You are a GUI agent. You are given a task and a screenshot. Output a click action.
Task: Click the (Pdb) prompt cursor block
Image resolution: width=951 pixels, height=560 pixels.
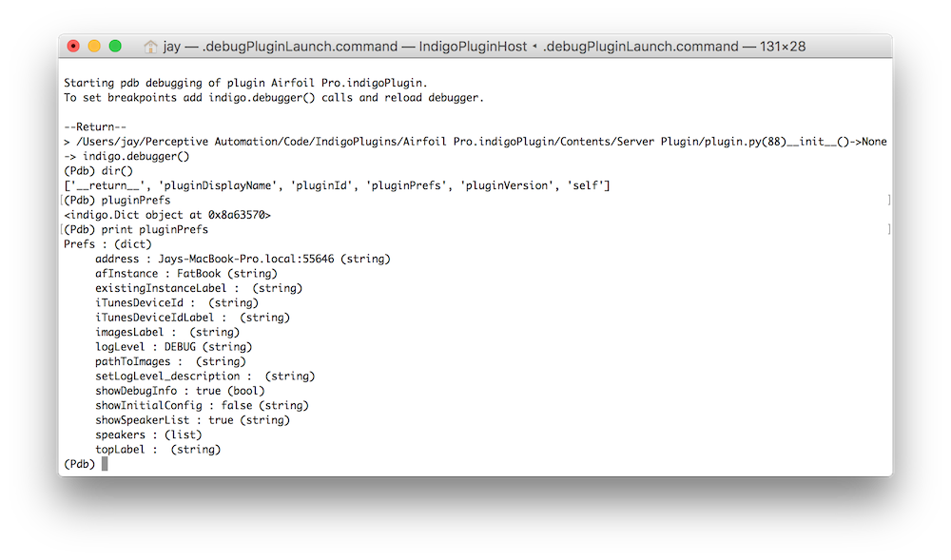(x=105, y=464)
